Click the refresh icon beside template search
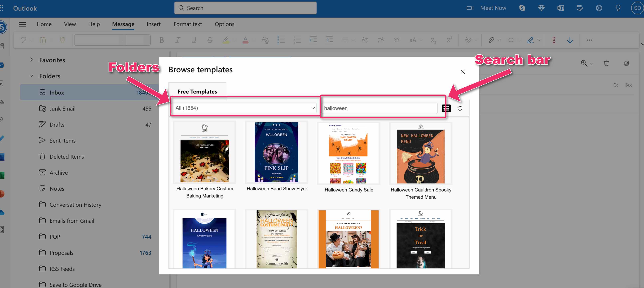Image resolution: width=644 pixels, height=288 pixels. pyautogui.click(x=460, y=108)
